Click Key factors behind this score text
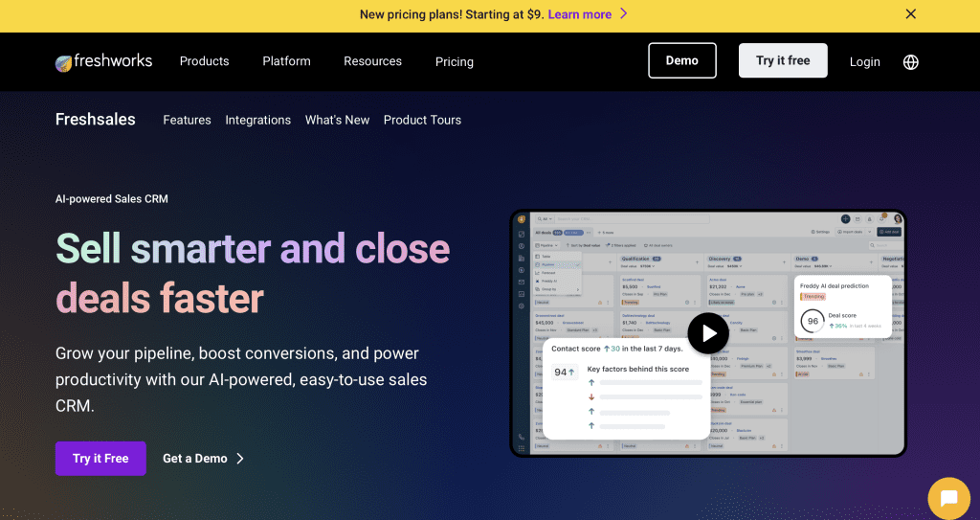 click(638, 370)
